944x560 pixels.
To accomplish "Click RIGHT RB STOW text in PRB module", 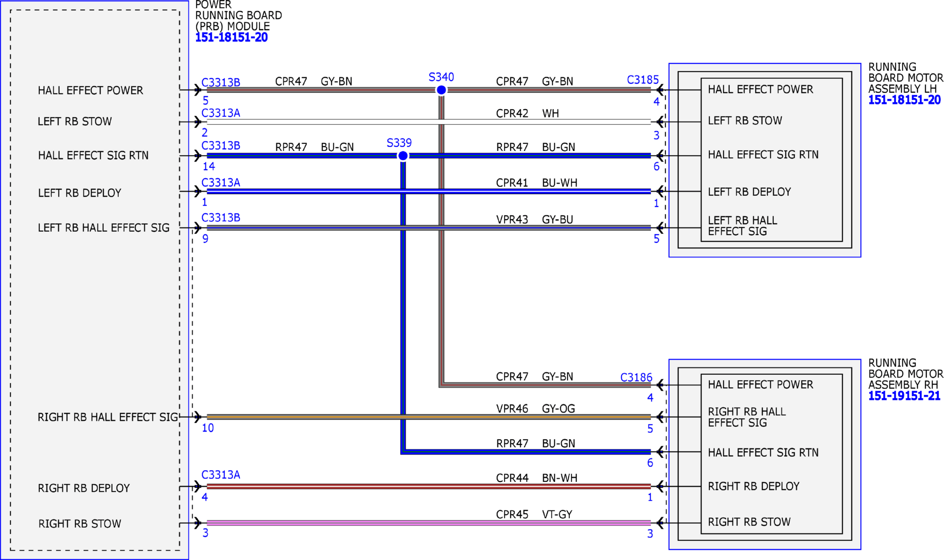I will 80,524.
